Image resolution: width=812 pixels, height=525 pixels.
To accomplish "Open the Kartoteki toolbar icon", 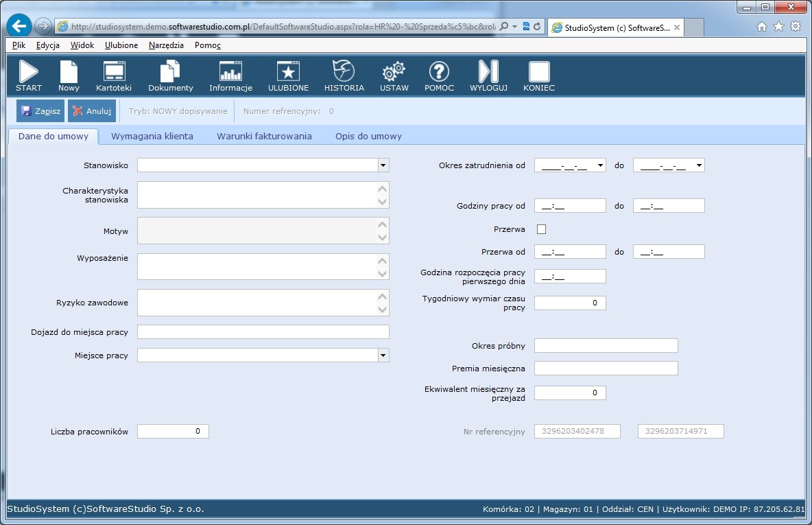I will pos(113,75).
